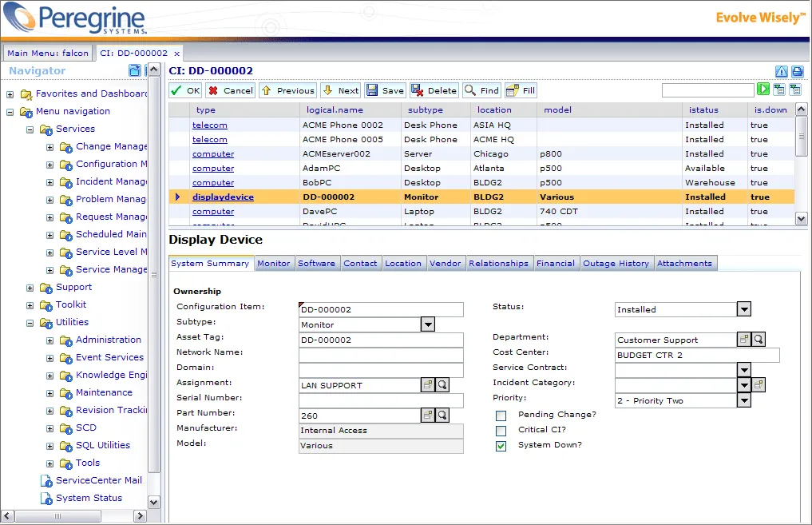The height and width of the screenshot is (525, 812).
Task: Click the magnifier icon next to Assignment field
Action: tap(442, 385)
